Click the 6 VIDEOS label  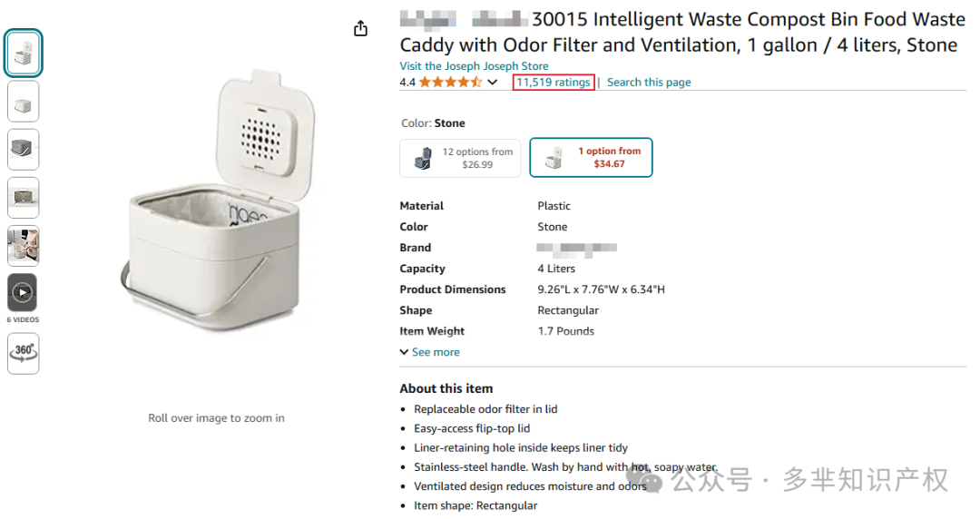tap(24, 319)
